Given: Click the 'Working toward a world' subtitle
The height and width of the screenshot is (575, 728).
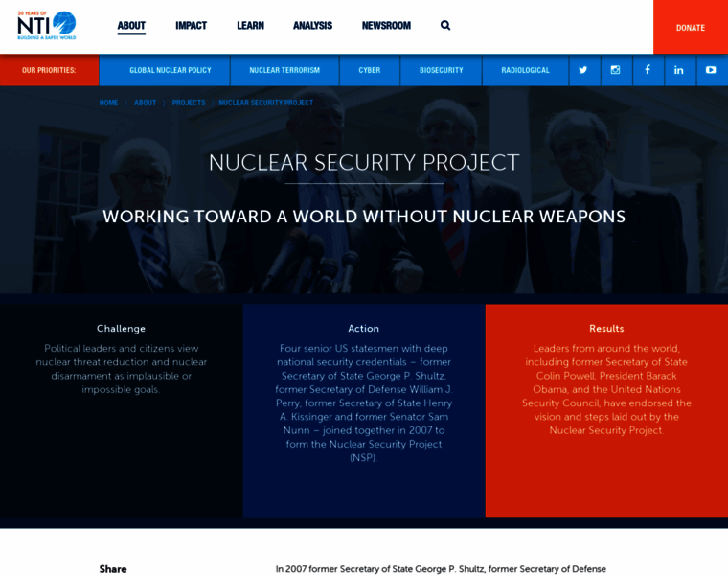Looking at the screenshot, I should click(364, 217).
